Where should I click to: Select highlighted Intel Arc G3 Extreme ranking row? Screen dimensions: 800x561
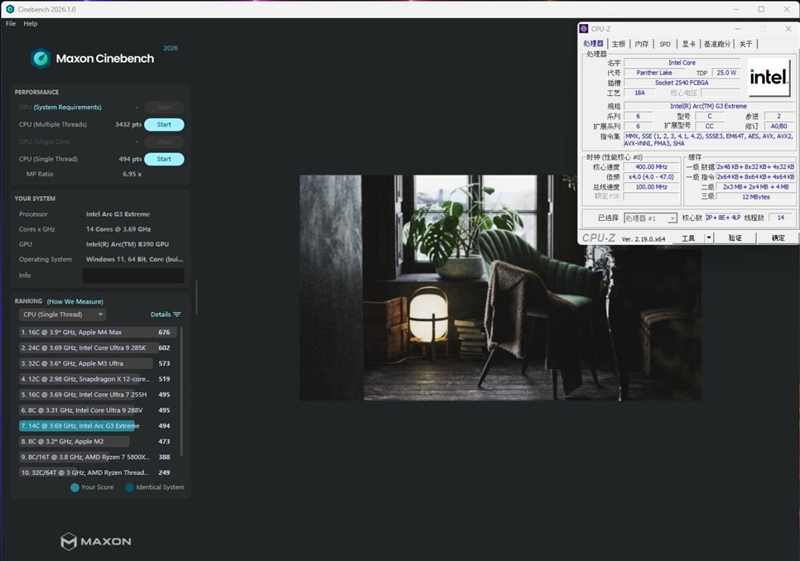98,426
